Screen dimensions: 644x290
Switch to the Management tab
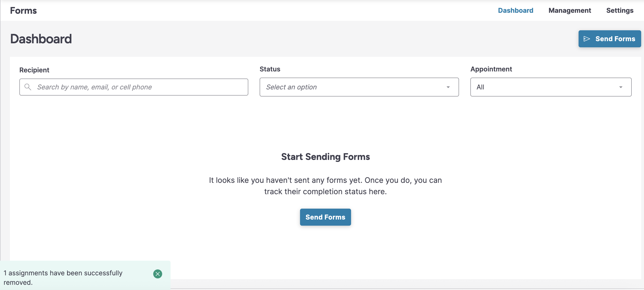tap(570, 10)
